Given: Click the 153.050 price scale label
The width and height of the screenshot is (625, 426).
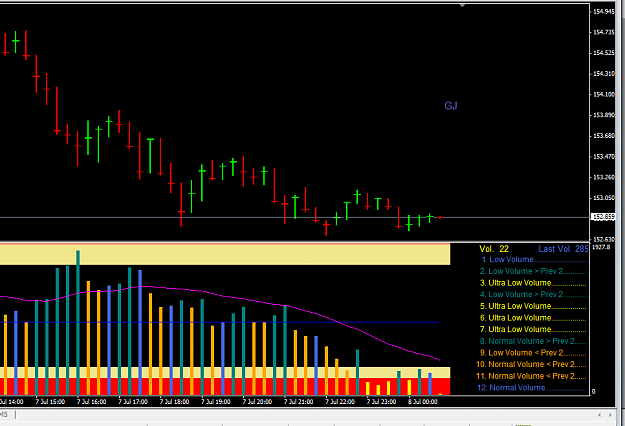Looking at the screenshot, I should point(604,198).
